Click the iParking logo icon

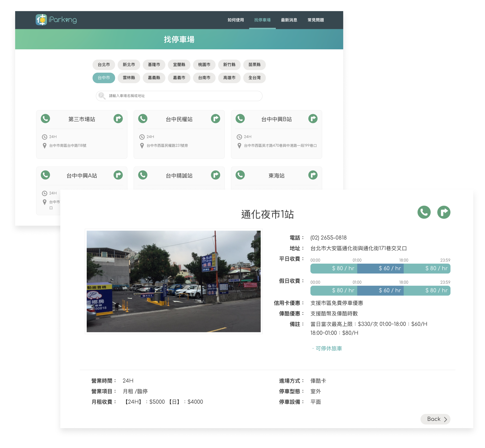(x=41, y=20)
